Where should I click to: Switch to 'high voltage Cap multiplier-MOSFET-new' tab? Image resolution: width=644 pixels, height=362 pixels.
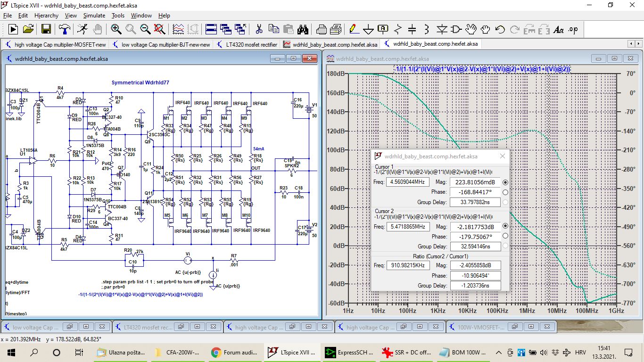(56, 44)
